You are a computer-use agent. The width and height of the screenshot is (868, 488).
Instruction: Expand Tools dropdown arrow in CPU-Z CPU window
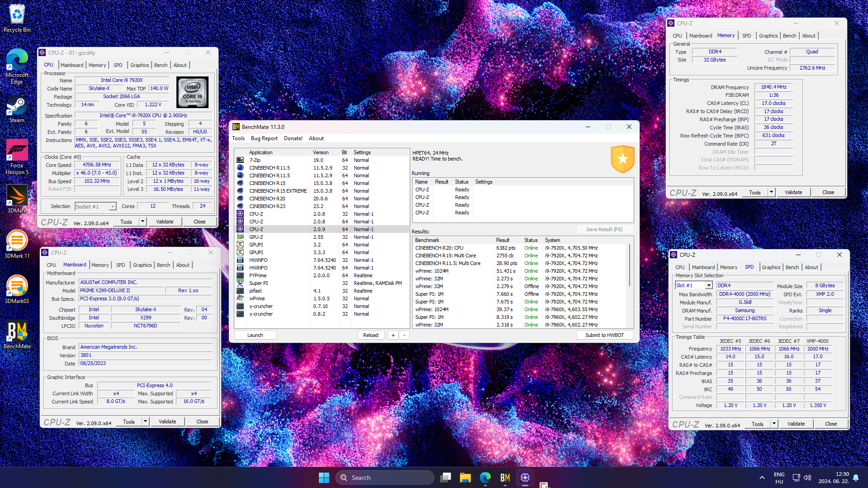143,222
